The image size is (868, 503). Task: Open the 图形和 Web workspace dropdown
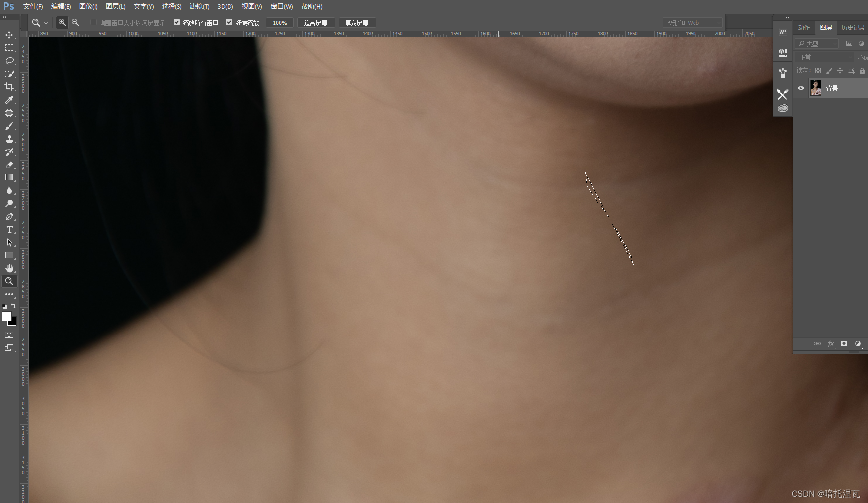pyautogui.click(x=693, y=23)
